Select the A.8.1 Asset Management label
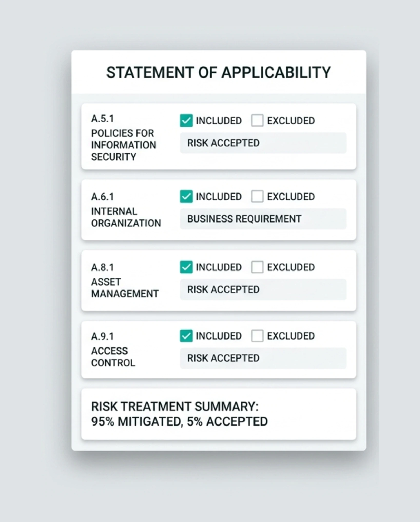 (125, 281)
